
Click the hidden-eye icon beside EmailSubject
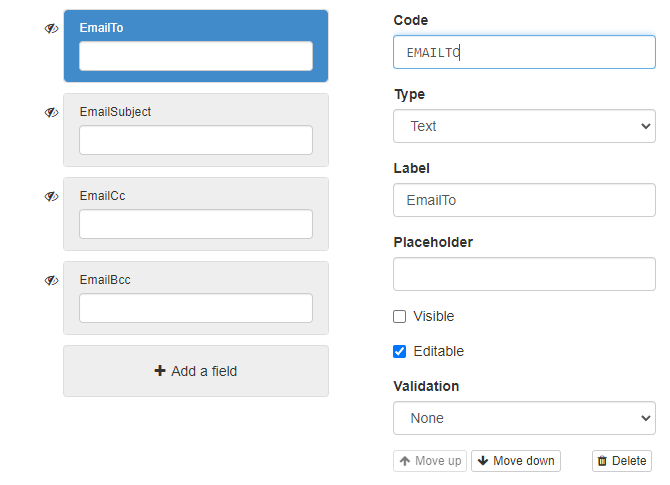click(51, 113)
